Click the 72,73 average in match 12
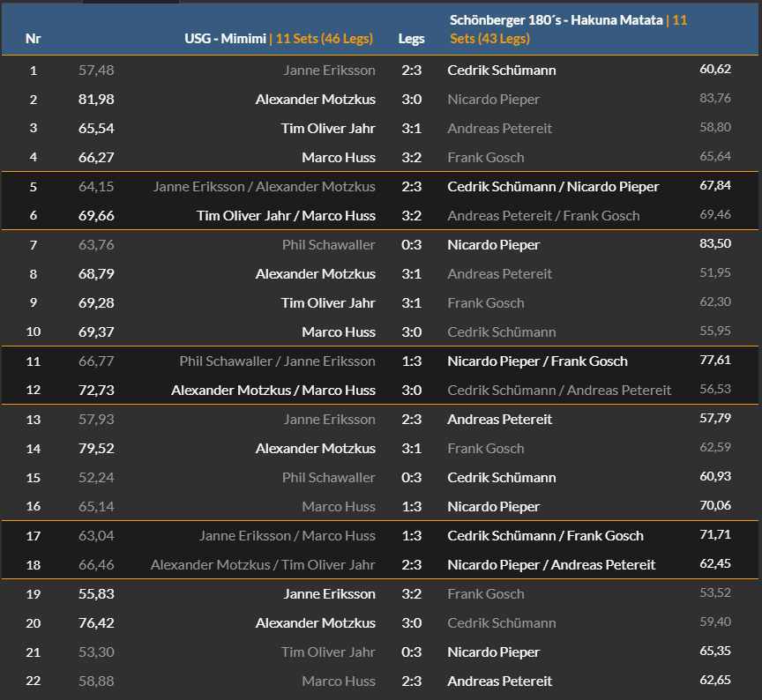The height and width of the screenshot is (700, 762). coord(96,390)
